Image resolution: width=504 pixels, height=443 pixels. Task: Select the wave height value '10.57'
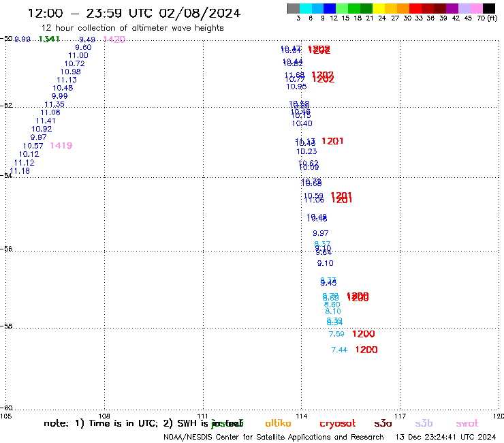tap(33, 146)
